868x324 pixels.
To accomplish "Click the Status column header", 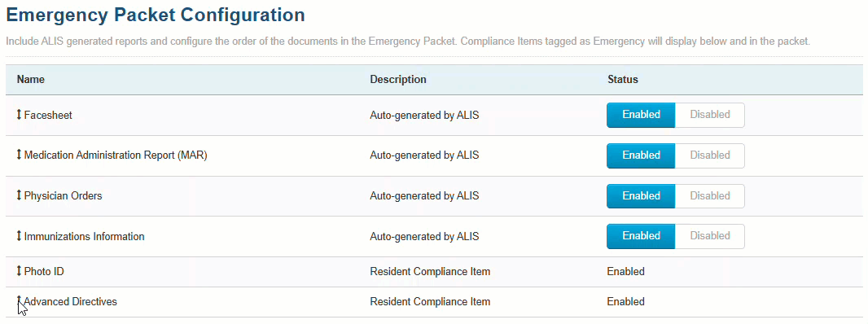I will point(623,80).
